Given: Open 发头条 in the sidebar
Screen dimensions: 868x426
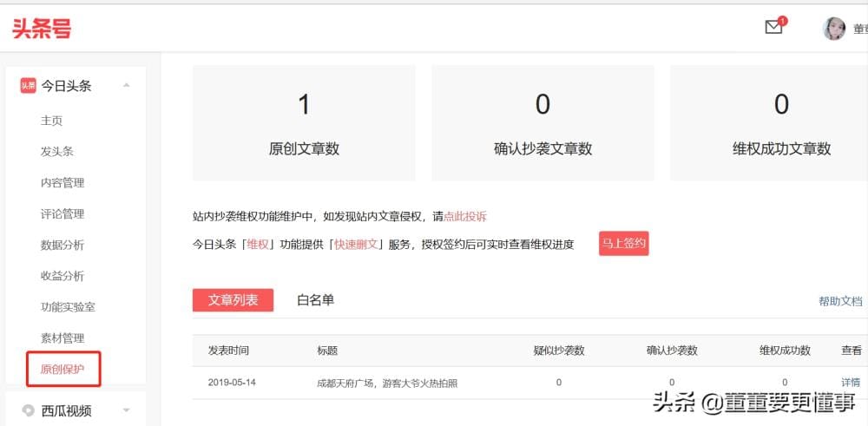Looking at the screenshot, I should tap(57, 152).
